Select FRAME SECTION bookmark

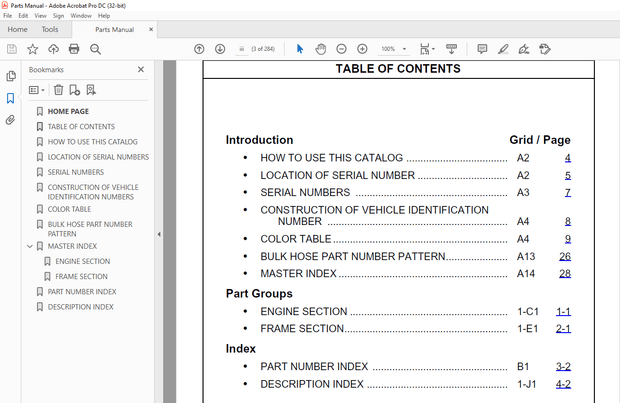tap(81, 276)
